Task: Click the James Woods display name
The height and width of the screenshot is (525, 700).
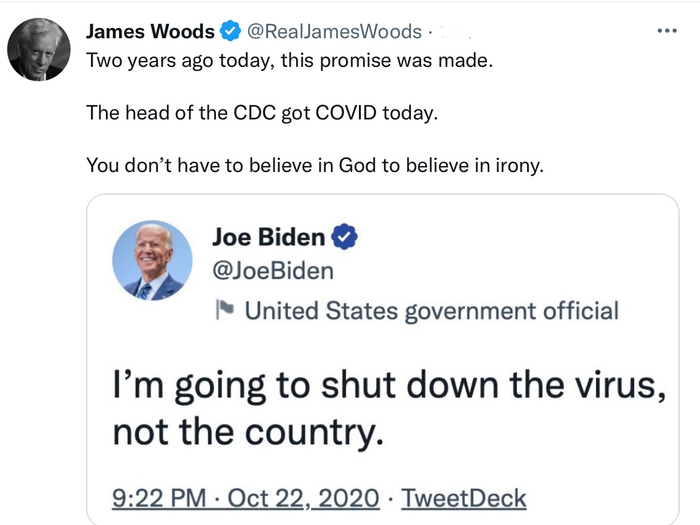Action: 150,32
